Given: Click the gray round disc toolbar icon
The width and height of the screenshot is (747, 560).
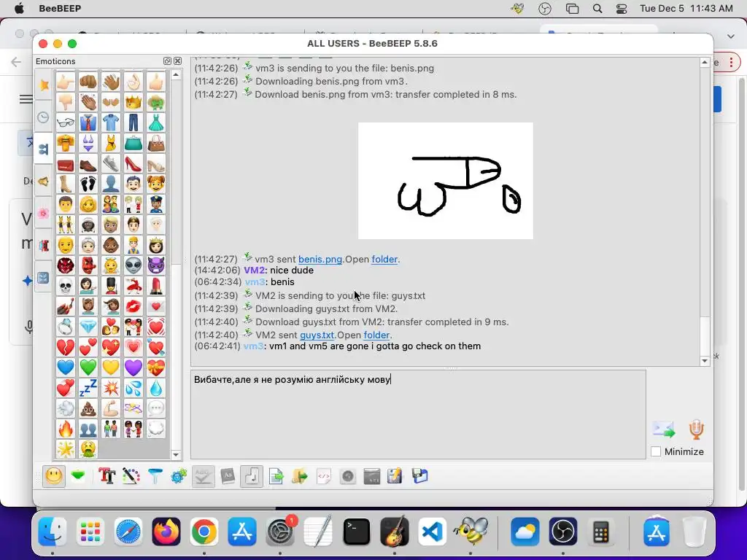Looking at the screenshot, I should pyautogui.click(x=348, y=475).
